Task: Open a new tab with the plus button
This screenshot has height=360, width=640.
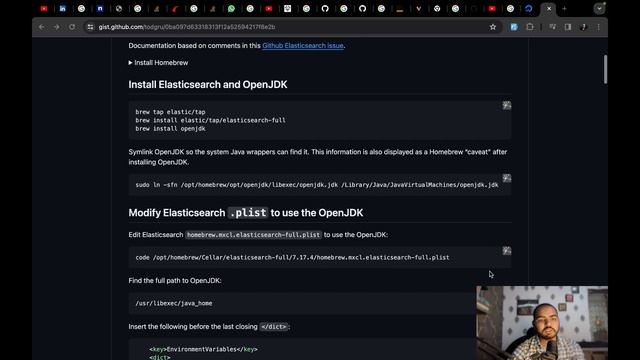Action: pos(564,9)
